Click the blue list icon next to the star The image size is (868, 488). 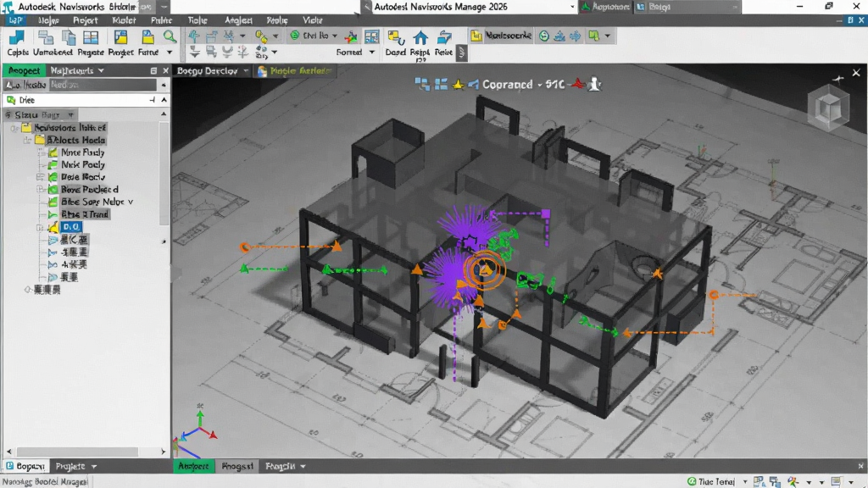(x=441, y=84)
